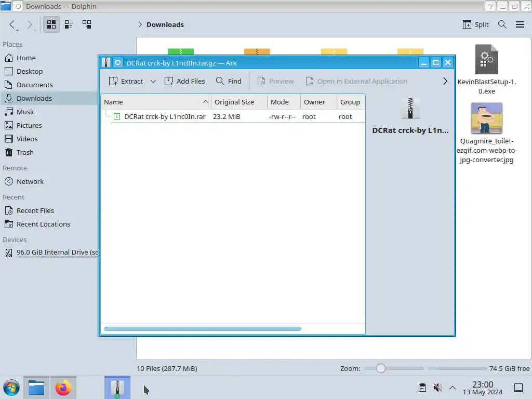Open Dolphin search
The width and height of the screenshot is (532, 399).
click(502, 25)
